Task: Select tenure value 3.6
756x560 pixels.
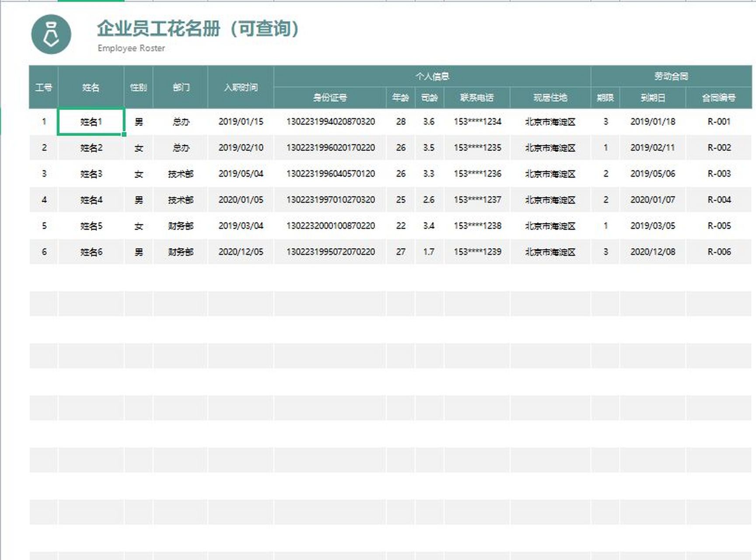Action: [x=429, y=122]
